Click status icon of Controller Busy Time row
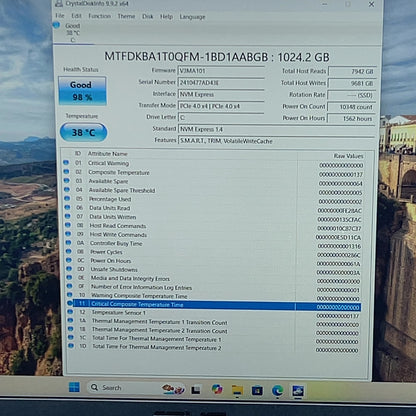Screen dimensions: 416x416 click(68, 242)
